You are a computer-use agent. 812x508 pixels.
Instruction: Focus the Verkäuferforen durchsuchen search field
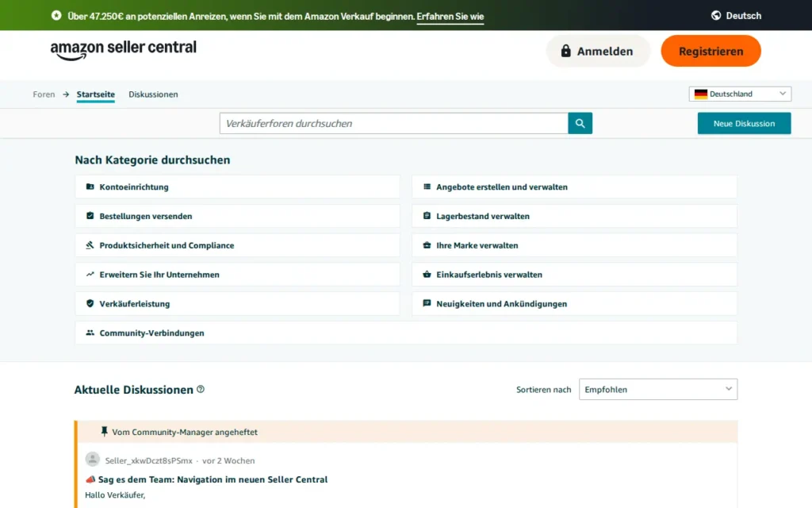(393, 123)
